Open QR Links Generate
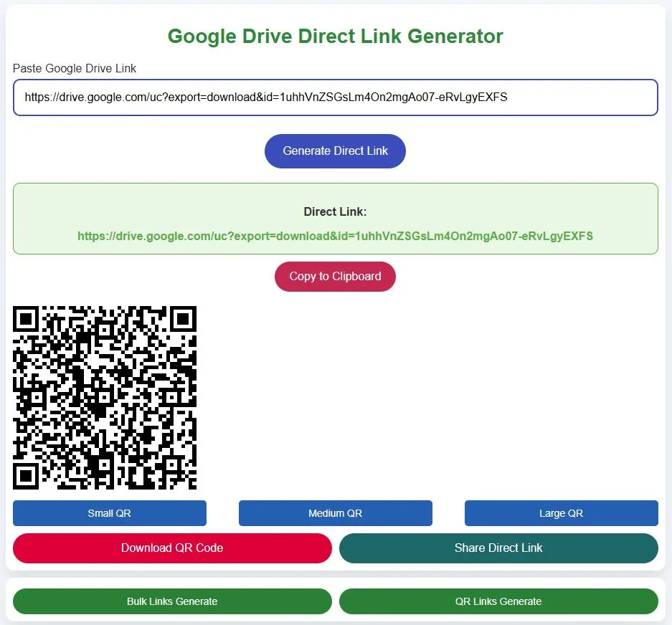The width and height of the screenshot is (672, 625). [498, 601]
